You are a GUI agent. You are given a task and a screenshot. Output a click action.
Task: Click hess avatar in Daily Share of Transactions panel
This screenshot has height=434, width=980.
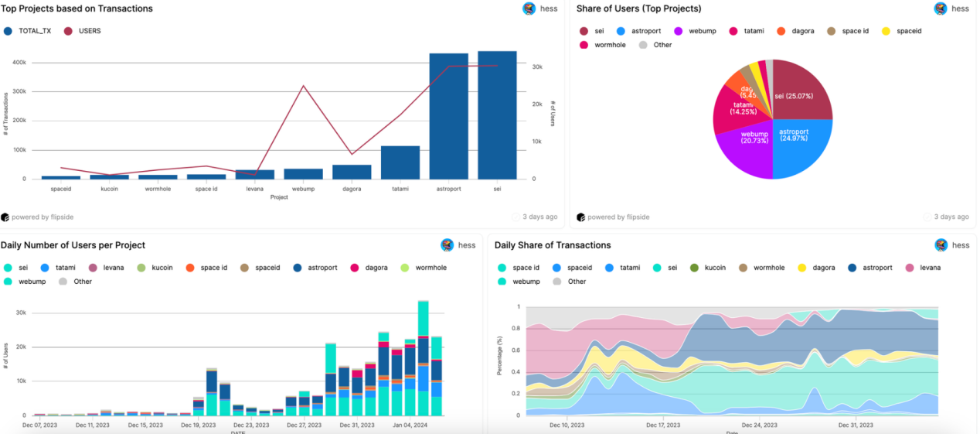[x=941, y=245]
